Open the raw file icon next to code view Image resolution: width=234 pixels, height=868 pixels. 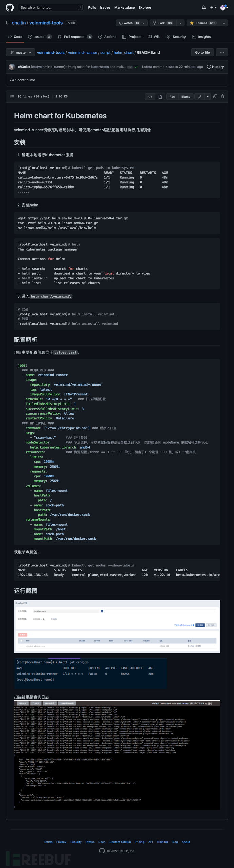160,96
